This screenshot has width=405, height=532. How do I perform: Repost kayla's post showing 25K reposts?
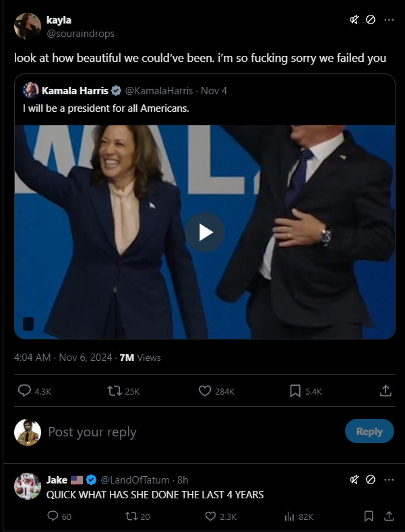[x=114, y=391]
